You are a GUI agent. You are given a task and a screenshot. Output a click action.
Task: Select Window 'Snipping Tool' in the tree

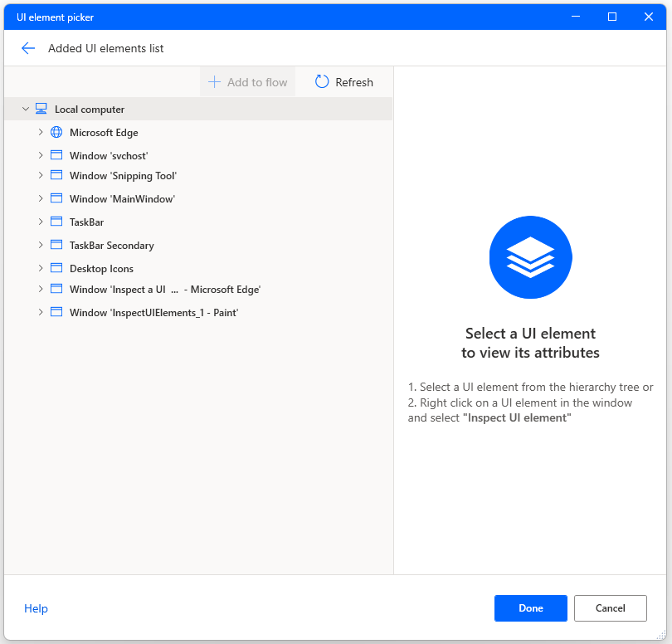point(123,175)
